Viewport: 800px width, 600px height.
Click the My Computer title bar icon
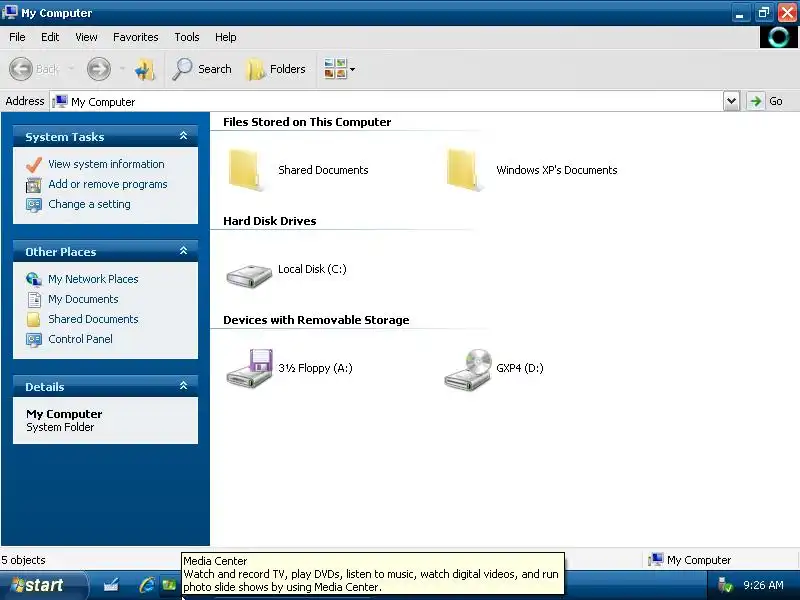click(9, 12)
